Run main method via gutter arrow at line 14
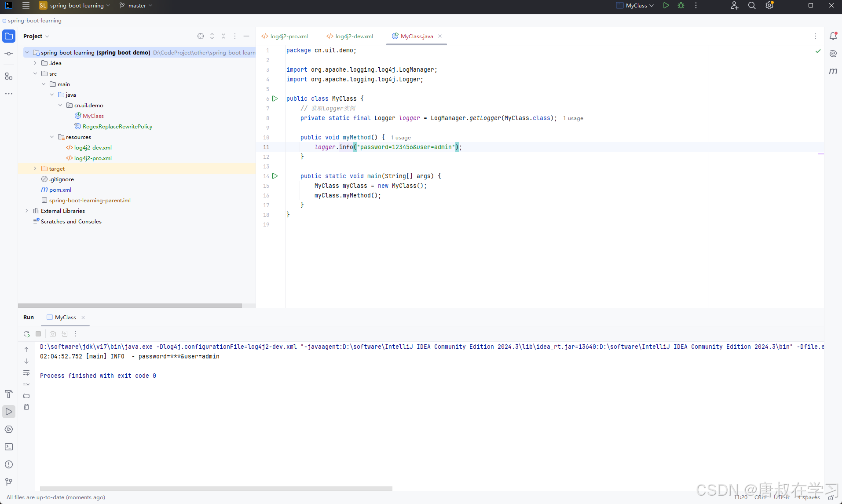Image resolution: width=842 pixels, height=504 pixels. click(275, 176)
